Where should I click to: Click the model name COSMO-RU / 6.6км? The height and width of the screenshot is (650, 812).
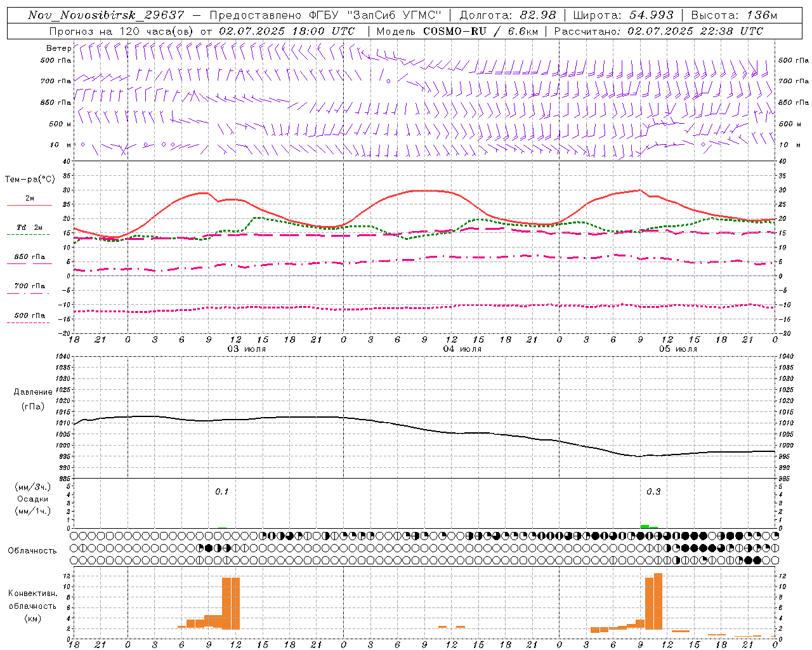click(480, 31)
